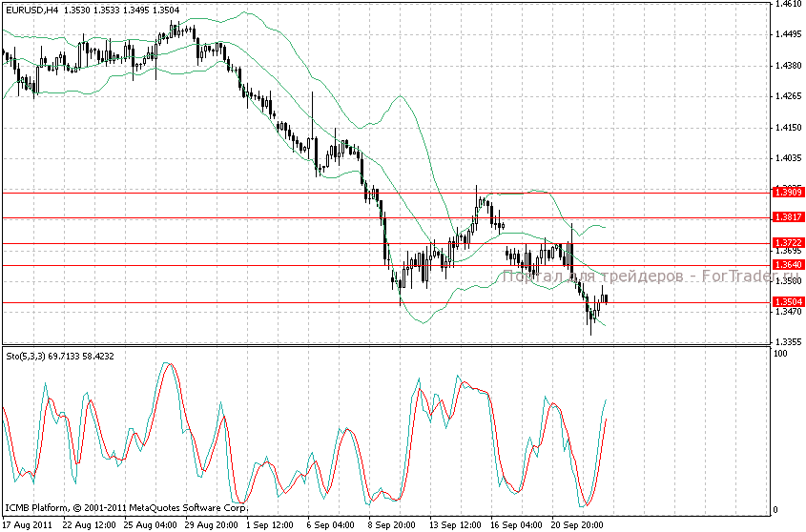Click the 25 Aug 04:00 time label
This screenshot has height=532, width=806.
point(150,524)
